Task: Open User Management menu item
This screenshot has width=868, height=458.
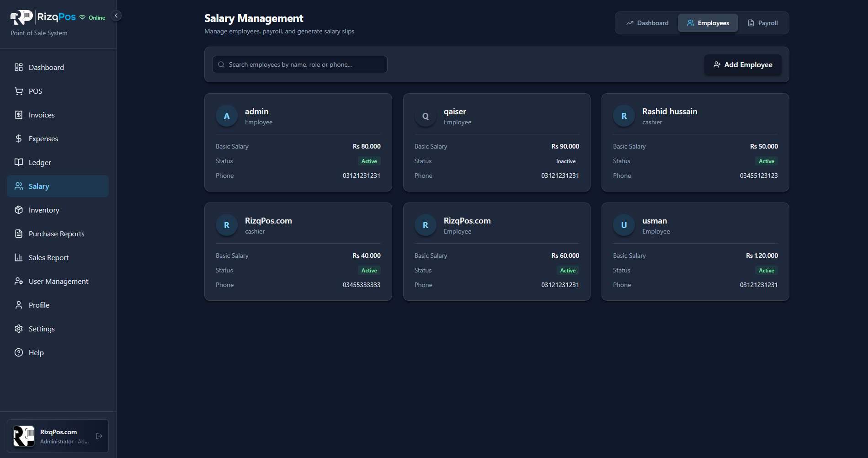Action: coord(58,281)
